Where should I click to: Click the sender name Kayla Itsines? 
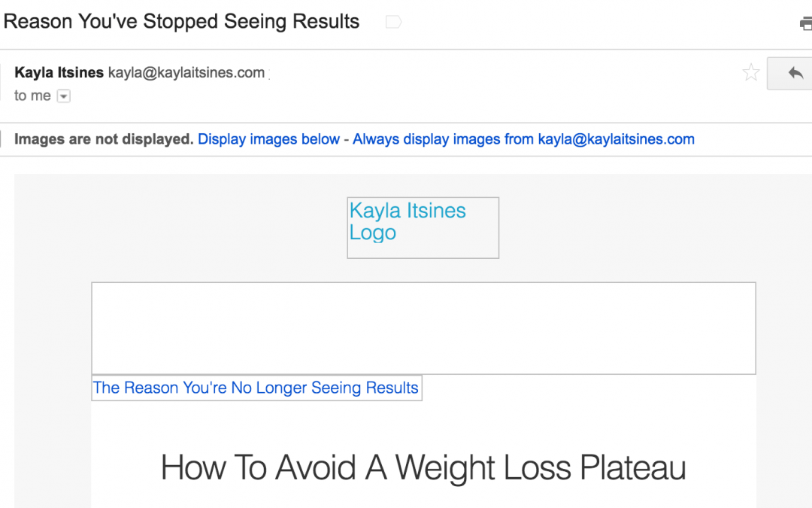tap(59, 73)
